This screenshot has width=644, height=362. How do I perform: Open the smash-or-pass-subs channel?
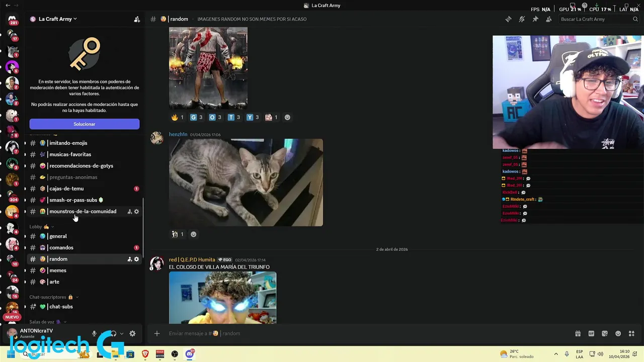coord(84,200)
